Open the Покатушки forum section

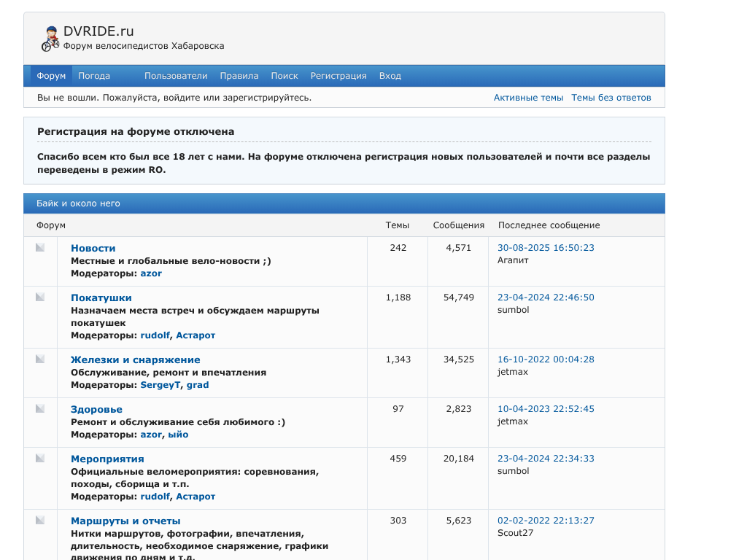pyautogui.click(x=101, y=297)
